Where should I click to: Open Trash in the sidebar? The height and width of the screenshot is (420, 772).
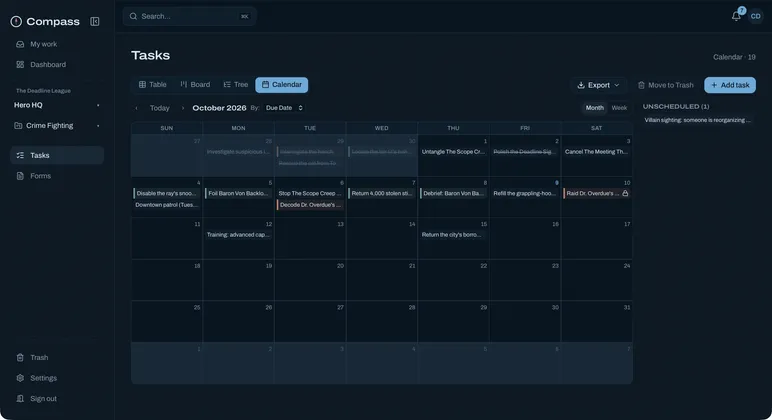57,357
